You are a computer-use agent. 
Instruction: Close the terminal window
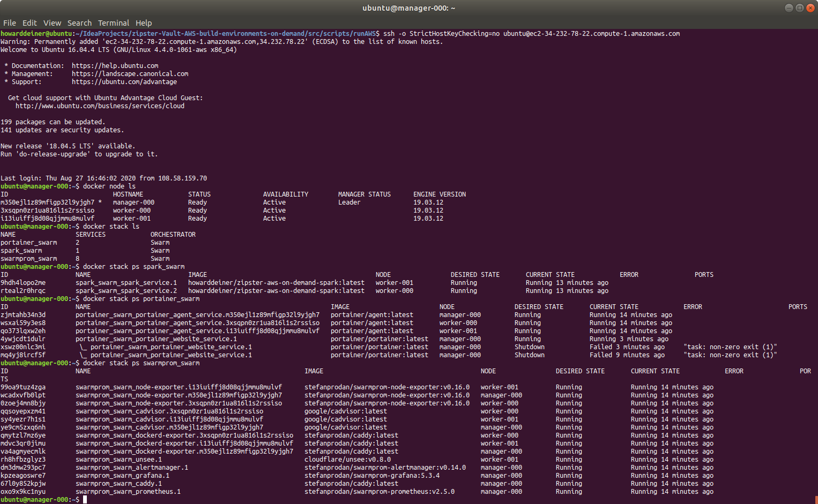(x=810, y=7)
